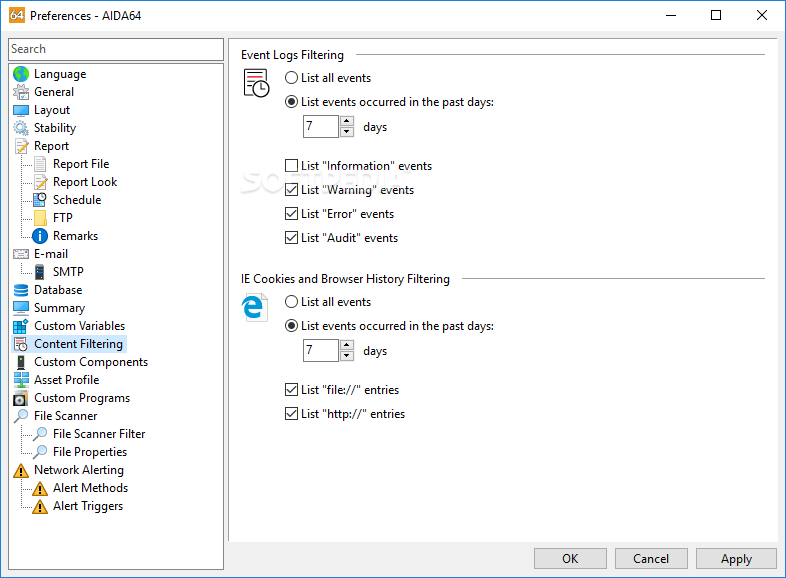The width and height of the screenshot is (786, 578).
Task: Click the Language globe icon
Action: pyautogui.click(x=21, y=74)
